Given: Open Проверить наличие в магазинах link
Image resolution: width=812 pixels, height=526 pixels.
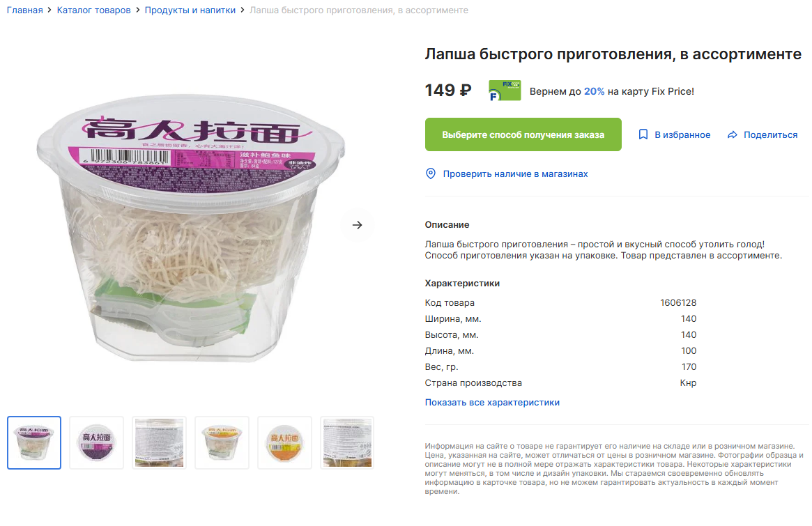Looking at the screenshot, I should click(x=515, y=174).
